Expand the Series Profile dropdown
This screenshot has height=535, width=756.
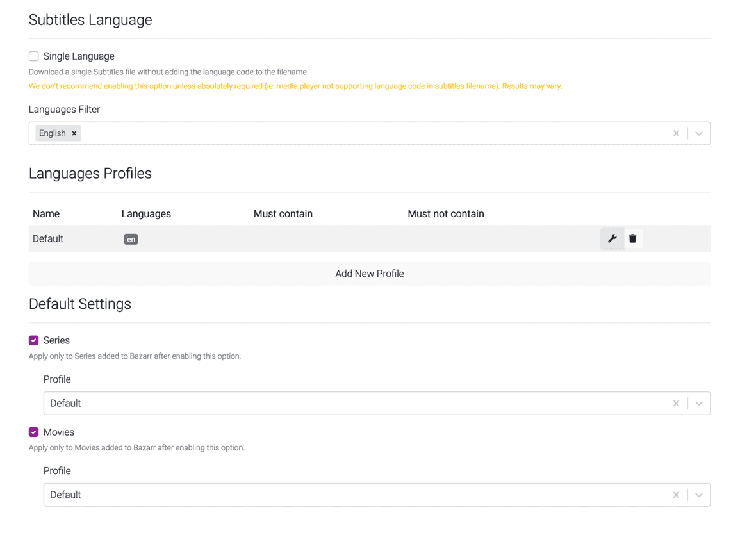699,403
